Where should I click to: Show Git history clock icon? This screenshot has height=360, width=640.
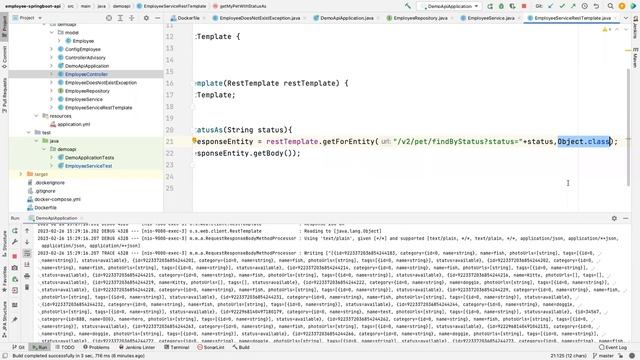(x=584, y=6)
